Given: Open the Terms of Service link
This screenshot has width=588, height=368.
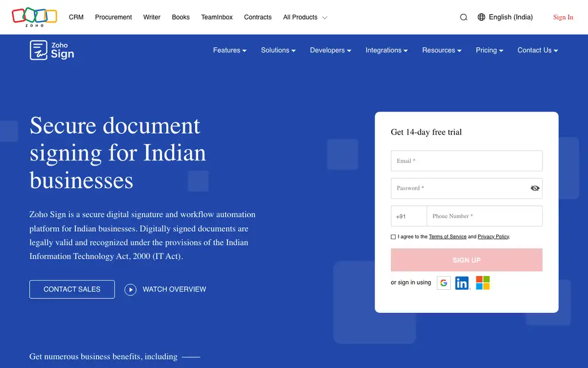Looking at the screenshot, I should pos(447,236).
